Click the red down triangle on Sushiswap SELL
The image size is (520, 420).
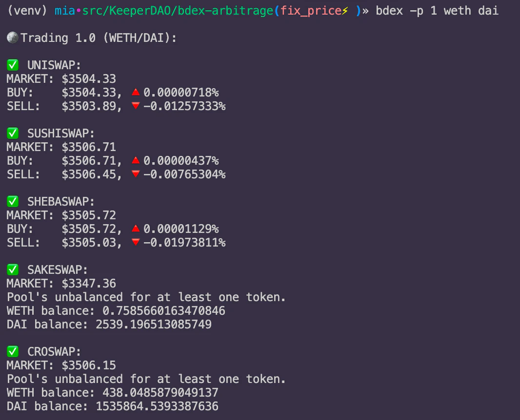click(x=136, y=174)
